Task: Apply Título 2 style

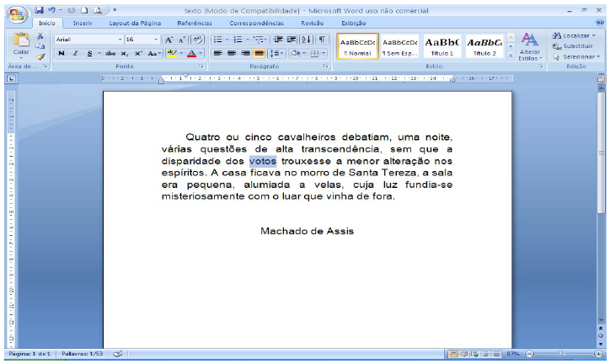Action: pos(484,46)
